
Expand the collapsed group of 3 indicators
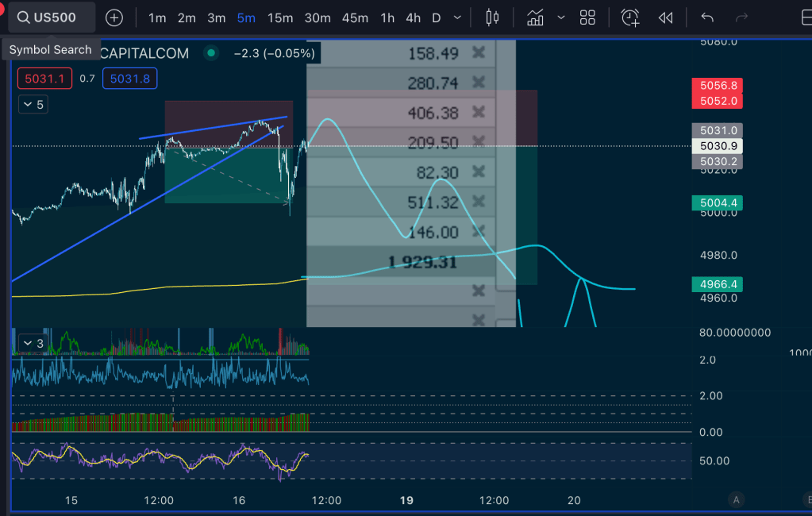(x=32, y=344)
